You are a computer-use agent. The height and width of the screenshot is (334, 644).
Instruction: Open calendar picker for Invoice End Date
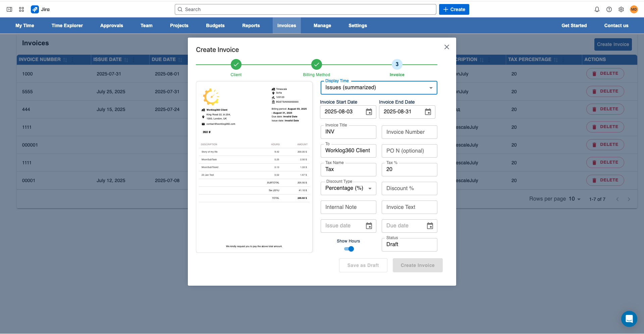428,112
